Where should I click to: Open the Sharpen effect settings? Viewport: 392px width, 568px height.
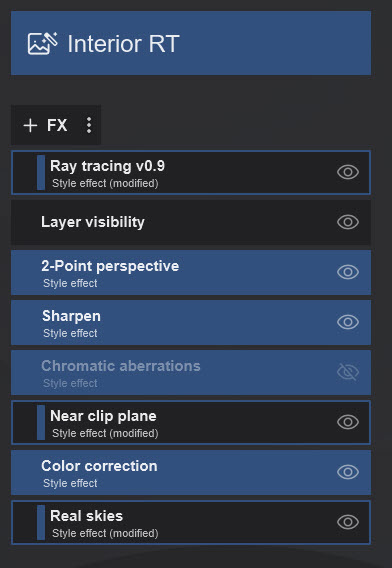click(191, 322)
